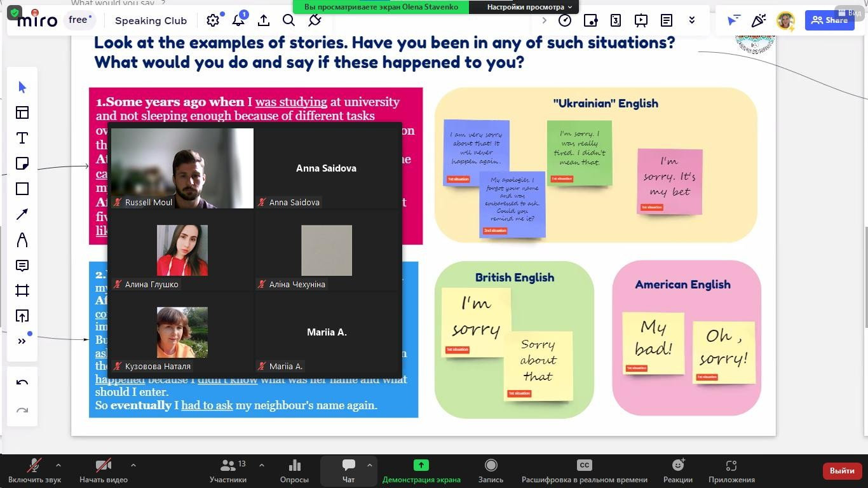This screenshot has height=488, width=868.
Task: Unmute with Включить звук button
Action: pyautogui.click(x=35, y=471)
